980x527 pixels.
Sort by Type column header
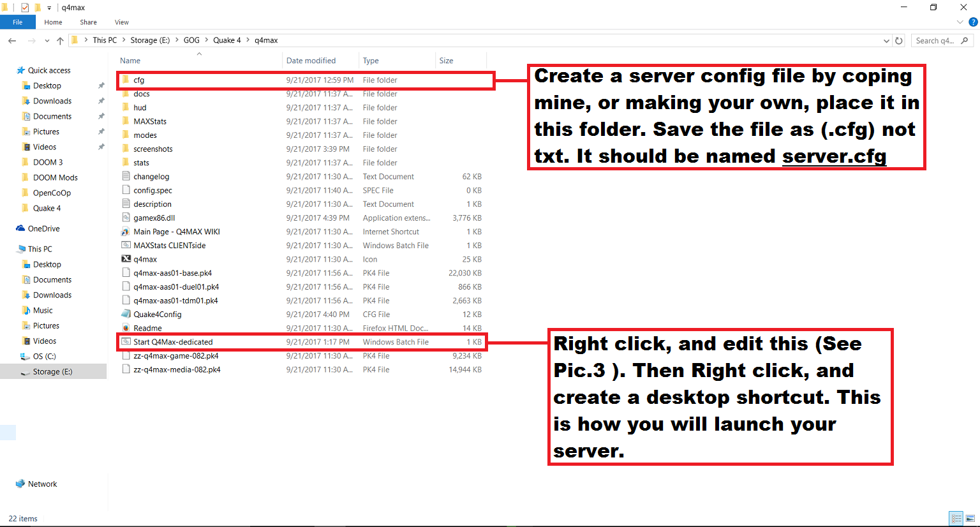click(x=371, y=61)
